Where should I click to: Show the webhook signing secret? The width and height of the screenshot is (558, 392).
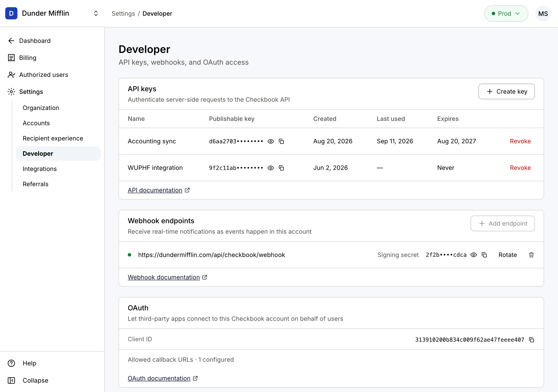[x=473, y=255]
